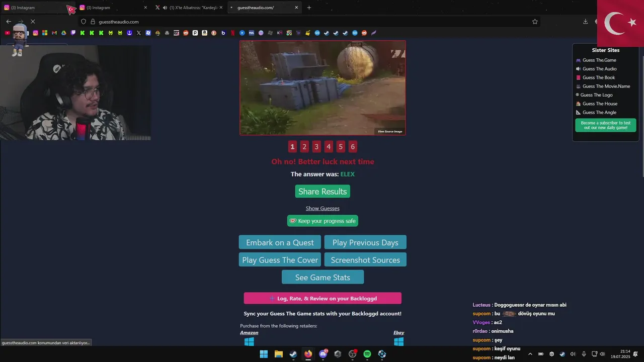Open the YouTube bookmark icon

coord(7,33)
